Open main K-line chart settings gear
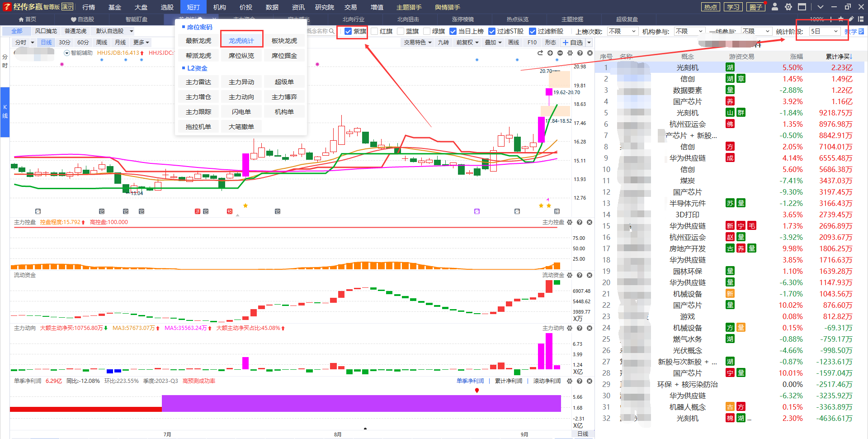This screenshot has height=439, width=868. point(570,53)
